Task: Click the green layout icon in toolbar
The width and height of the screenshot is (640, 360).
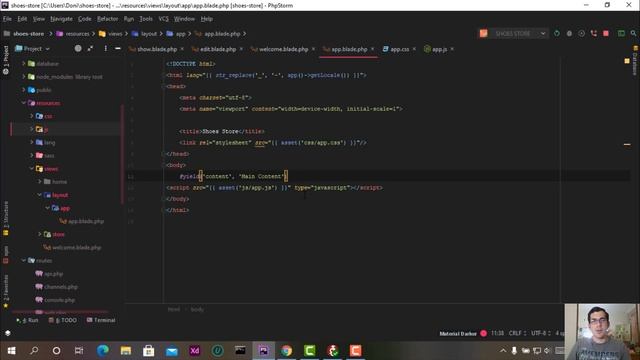Action: (621, 33)
